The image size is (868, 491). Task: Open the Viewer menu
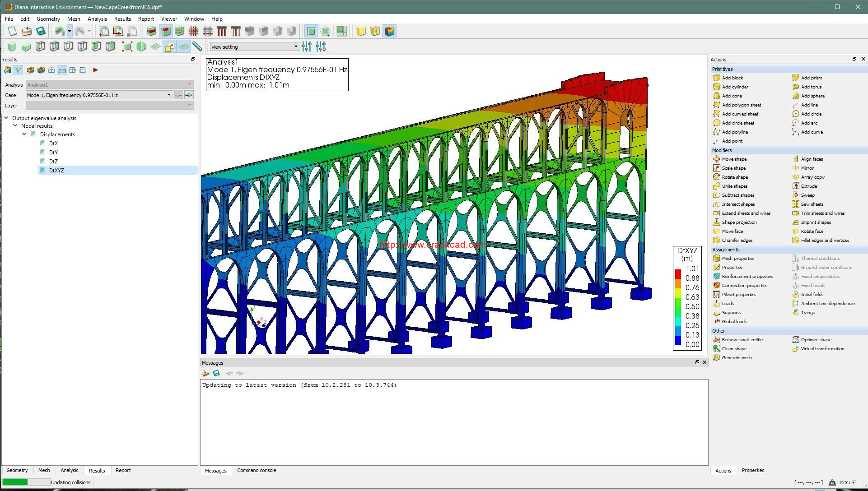pyautogui.click(x=169, y=19)
